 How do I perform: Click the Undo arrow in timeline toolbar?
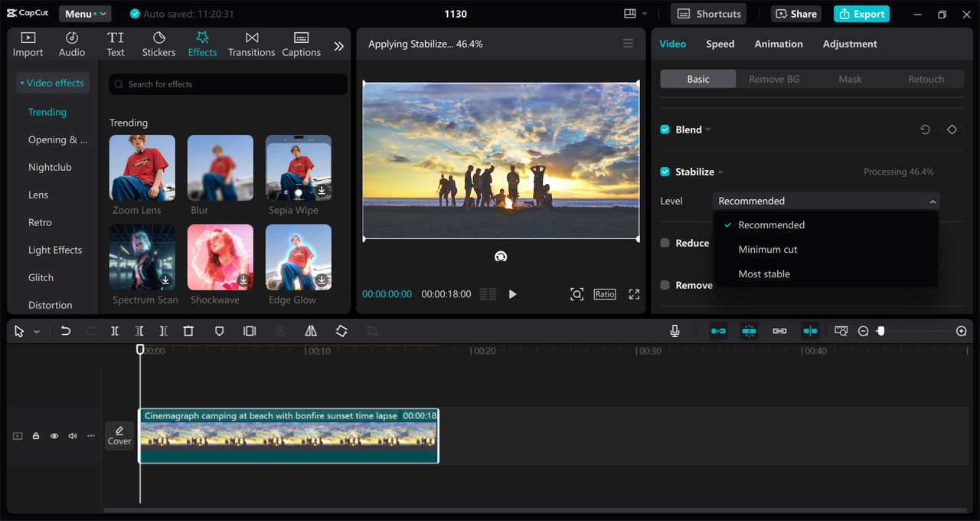click(x=66, y=331)
